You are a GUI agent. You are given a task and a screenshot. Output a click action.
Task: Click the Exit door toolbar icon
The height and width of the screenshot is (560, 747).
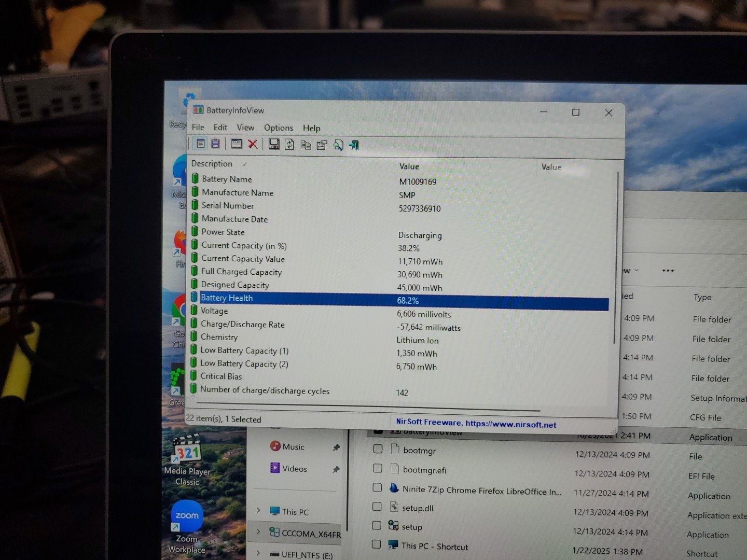tap(354, 145)
